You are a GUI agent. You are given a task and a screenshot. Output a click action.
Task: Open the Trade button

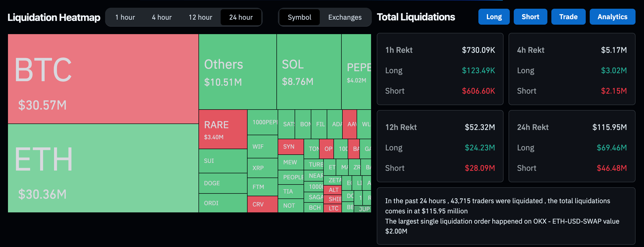pyautogui.click(x=568, y=17)
